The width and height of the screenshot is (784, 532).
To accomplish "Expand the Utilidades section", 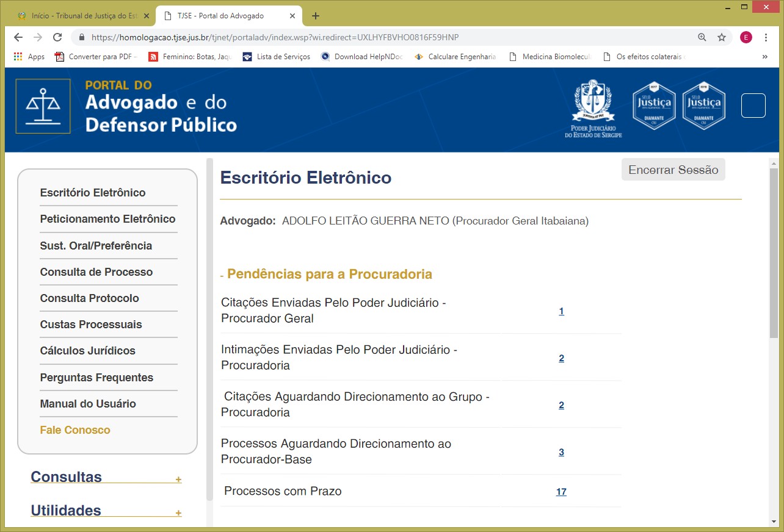I will [x=178, y=513].
